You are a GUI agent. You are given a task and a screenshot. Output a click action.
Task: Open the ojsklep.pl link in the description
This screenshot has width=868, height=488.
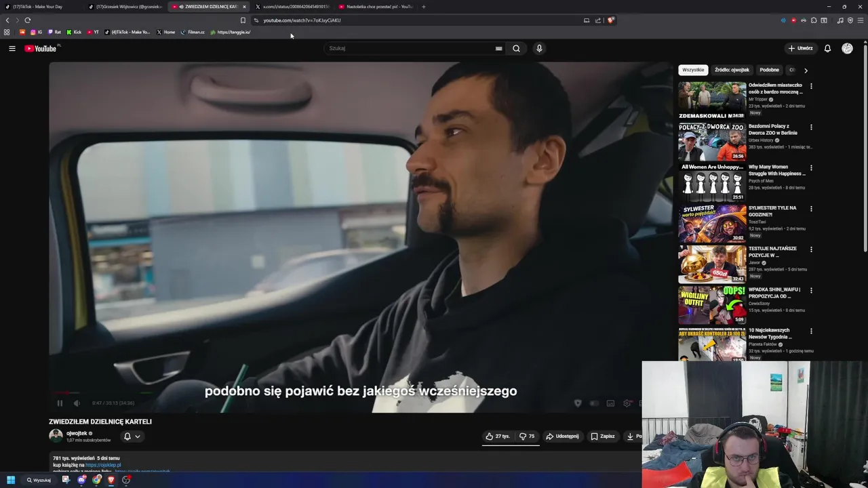tap(103, 465)
